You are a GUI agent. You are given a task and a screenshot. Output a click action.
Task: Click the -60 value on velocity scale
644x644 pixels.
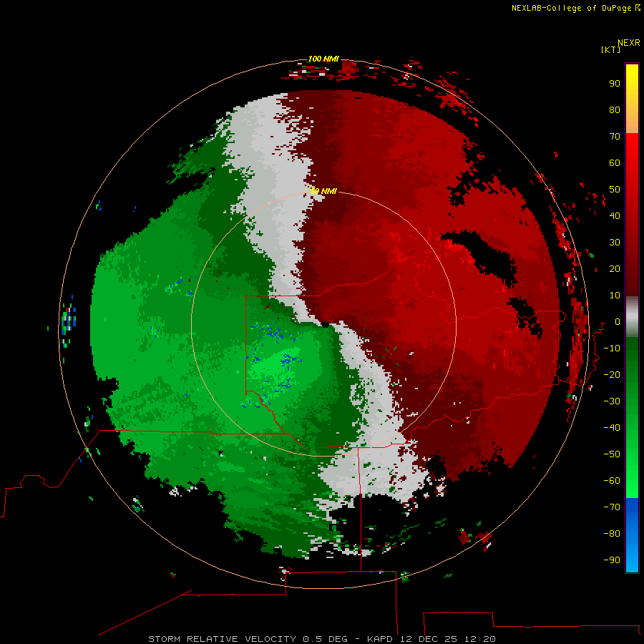point(612,481)
